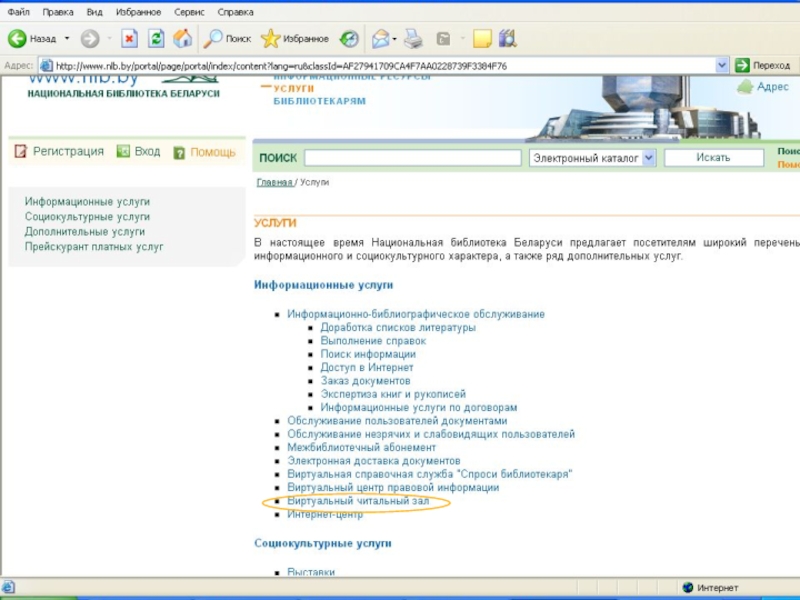
Task: Open Доступ в Интернет link
Action: (x=367, y=367)
